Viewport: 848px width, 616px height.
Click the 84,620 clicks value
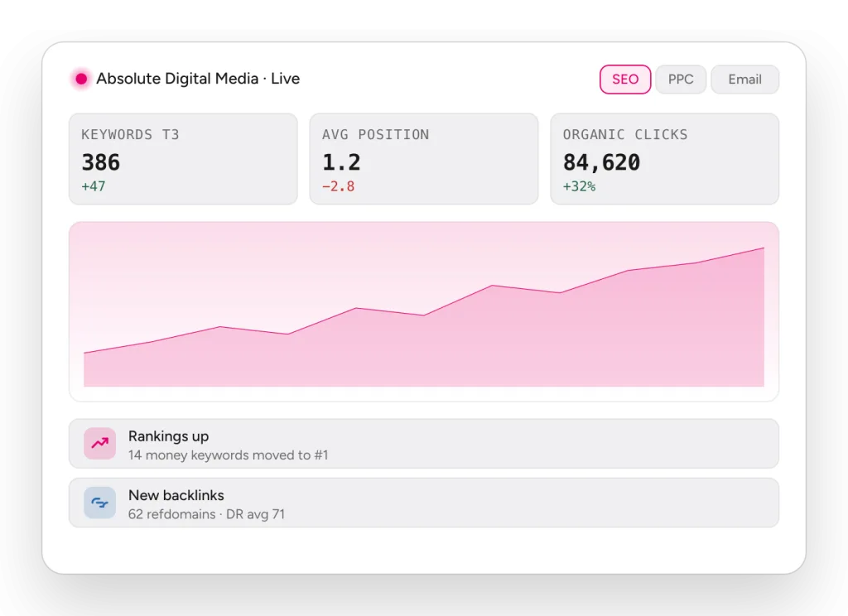(601, 162)
